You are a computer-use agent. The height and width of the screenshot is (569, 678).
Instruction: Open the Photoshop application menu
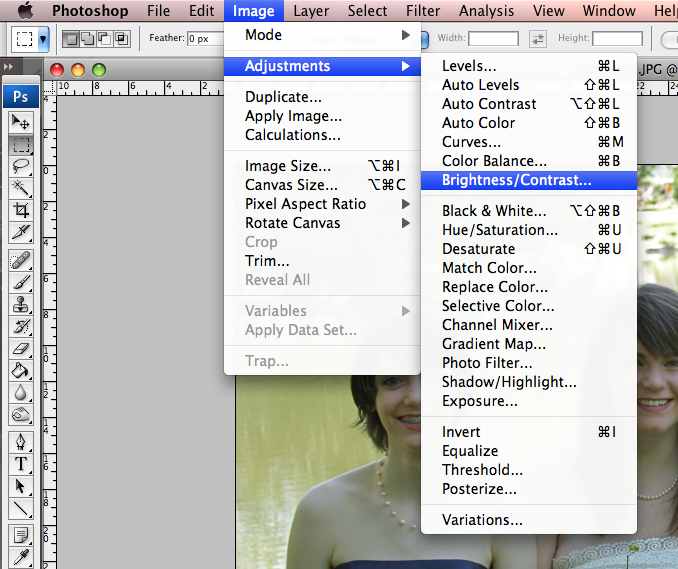90,10
